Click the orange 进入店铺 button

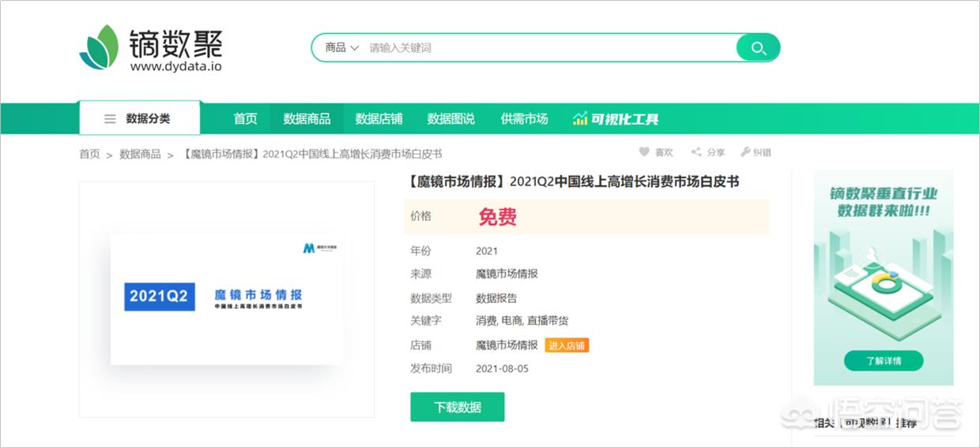[567, 345]
